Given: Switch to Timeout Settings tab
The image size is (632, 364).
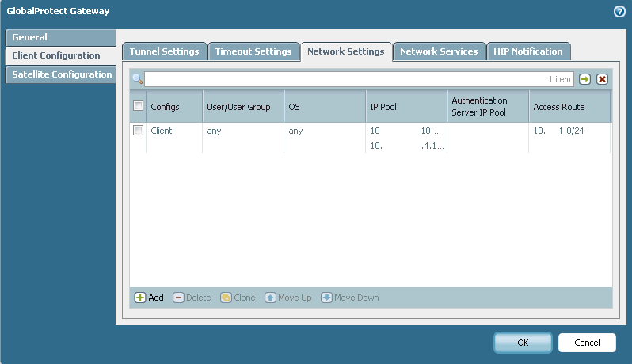Looking at the screenshot, I should [x=253, y=51].
